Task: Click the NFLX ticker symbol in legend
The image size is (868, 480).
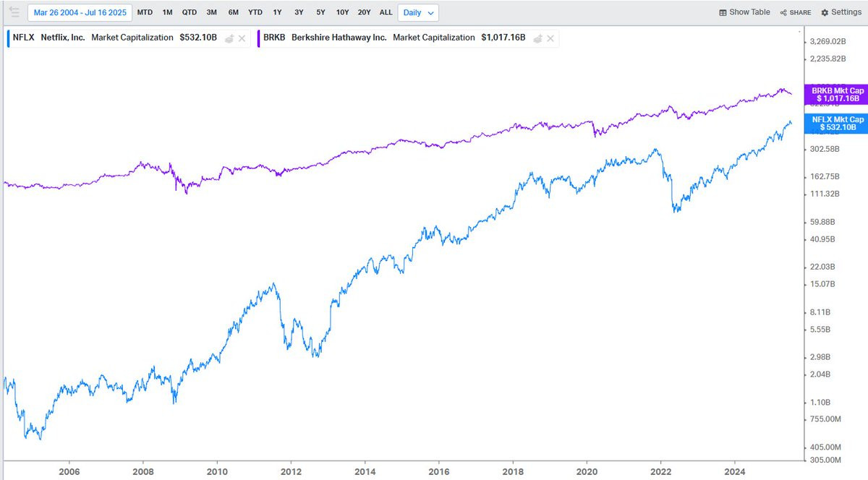Action: pos(25,38)
